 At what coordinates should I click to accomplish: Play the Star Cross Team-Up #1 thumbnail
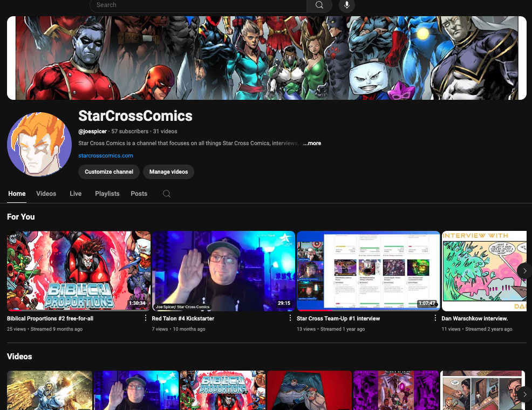tap(369, 271)
